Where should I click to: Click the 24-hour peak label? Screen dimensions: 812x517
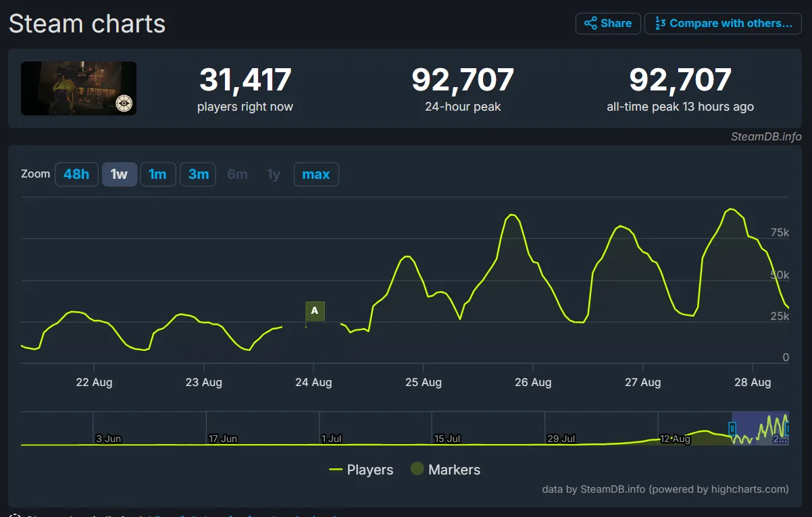point(463,107)
